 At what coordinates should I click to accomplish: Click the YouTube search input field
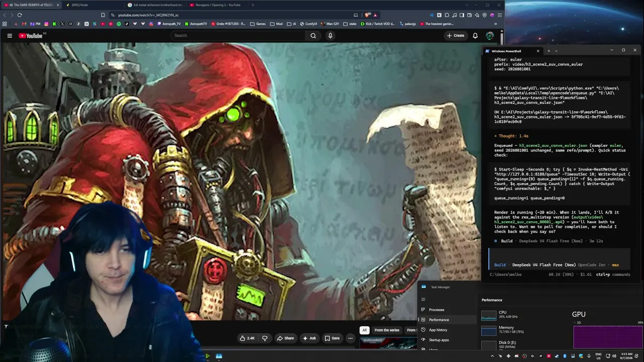(x=237, y=36)
